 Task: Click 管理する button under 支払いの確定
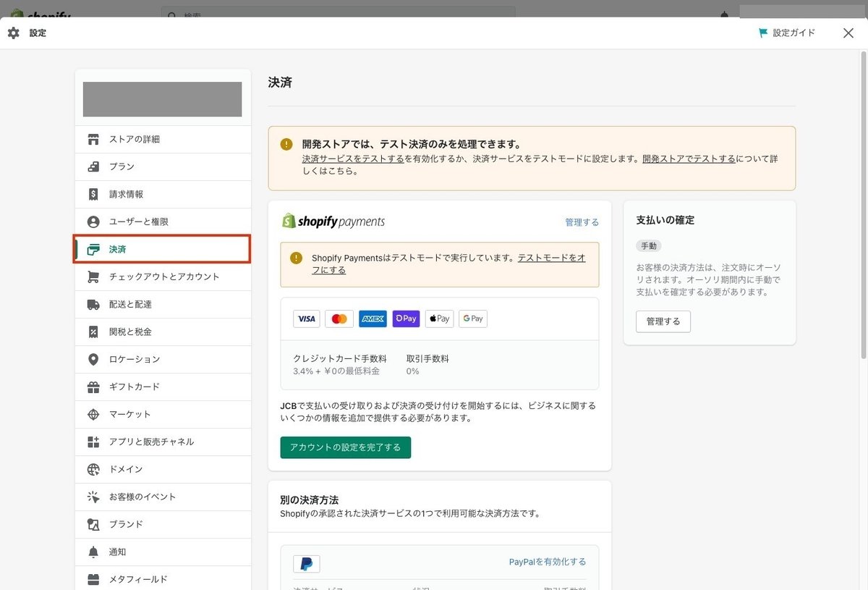point(663,321)
